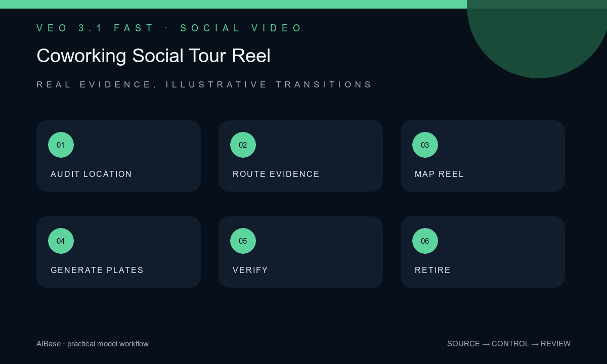Select the AUDIT LOCATION label
This screenshot has width=607, height=364.
pos(91,174)
